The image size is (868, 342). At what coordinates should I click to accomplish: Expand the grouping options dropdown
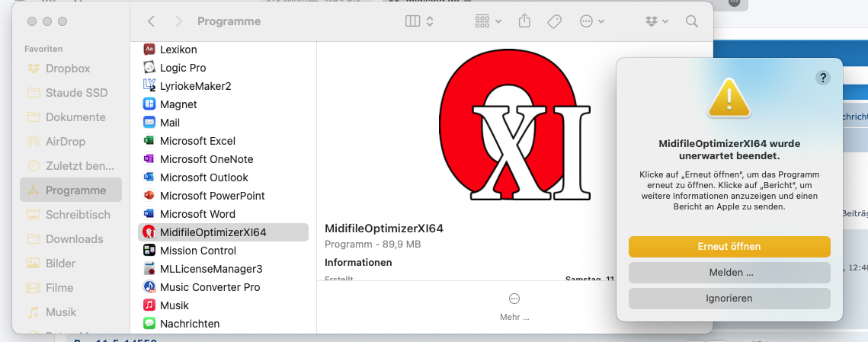tap(488, 21)
